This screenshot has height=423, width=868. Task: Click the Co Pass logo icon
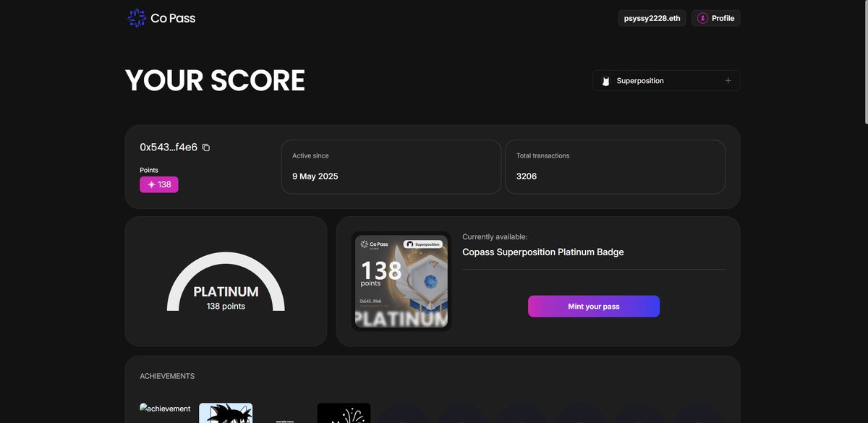click(136, 17)
